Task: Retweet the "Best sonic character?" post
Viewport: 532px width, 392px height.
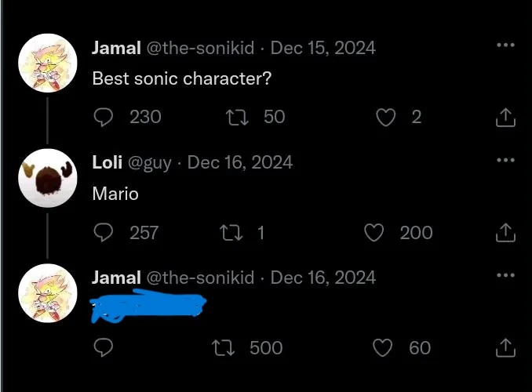Action: click(237, 118)
